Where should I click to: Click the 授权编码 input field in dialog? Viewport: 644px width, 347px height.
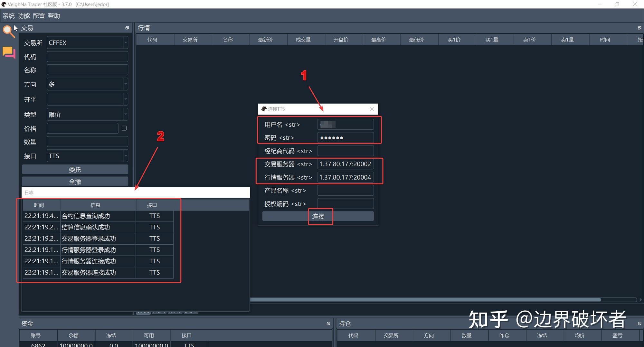(345, 203)
